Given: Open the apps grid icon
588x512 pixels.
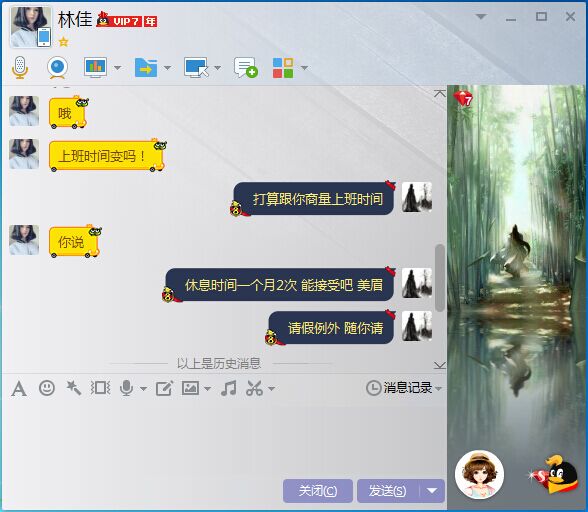Looking at the screenshot, I should point(283,68).
